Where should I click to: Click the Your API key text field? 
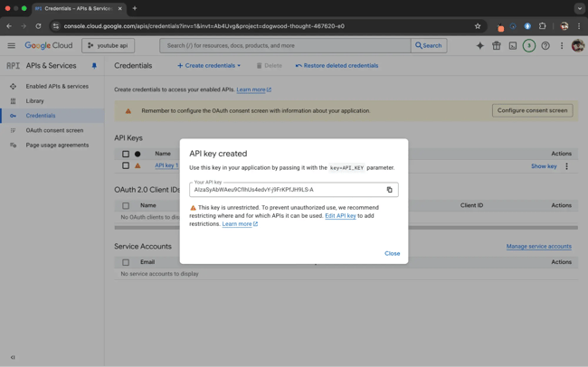(x=286, y=190)
